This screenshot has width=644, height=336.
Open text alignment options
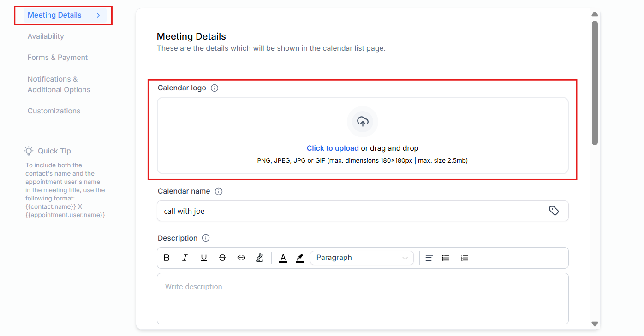(x=429, y=258)
